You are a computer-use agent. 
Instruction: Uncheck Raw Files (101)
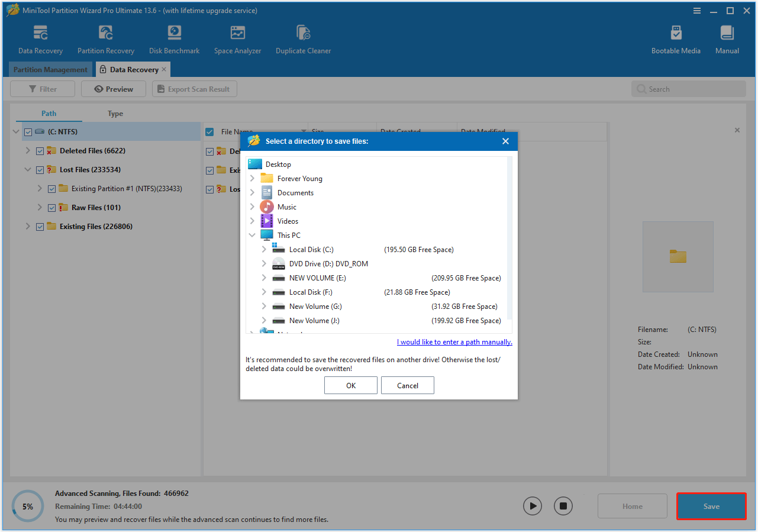click(51, 207)
